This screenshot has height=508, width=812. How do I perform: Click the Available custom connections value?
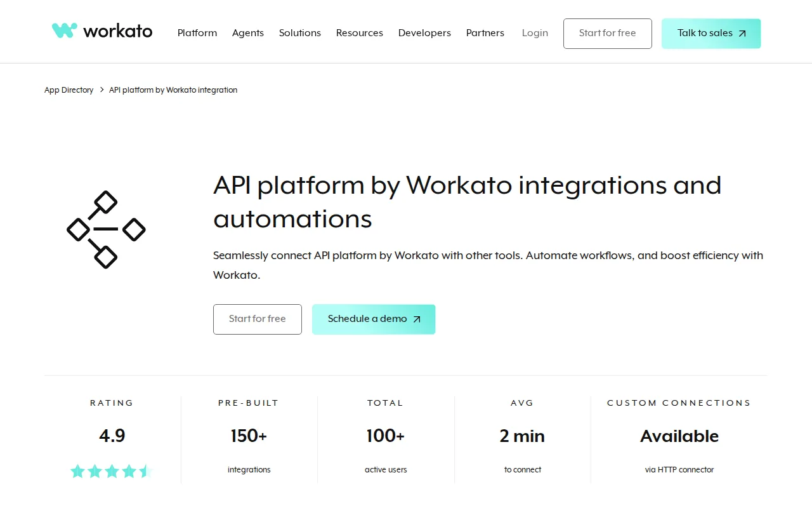click(679, 436)
